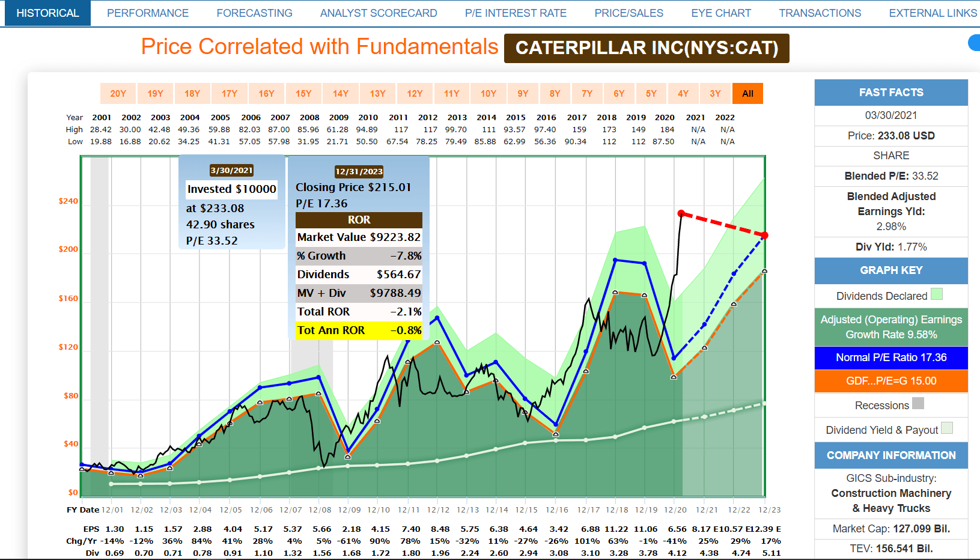Image resolution: width=980 pixels, height=560 pixels.
Task: Set chart range to 15Y
Action: point(303,94)
